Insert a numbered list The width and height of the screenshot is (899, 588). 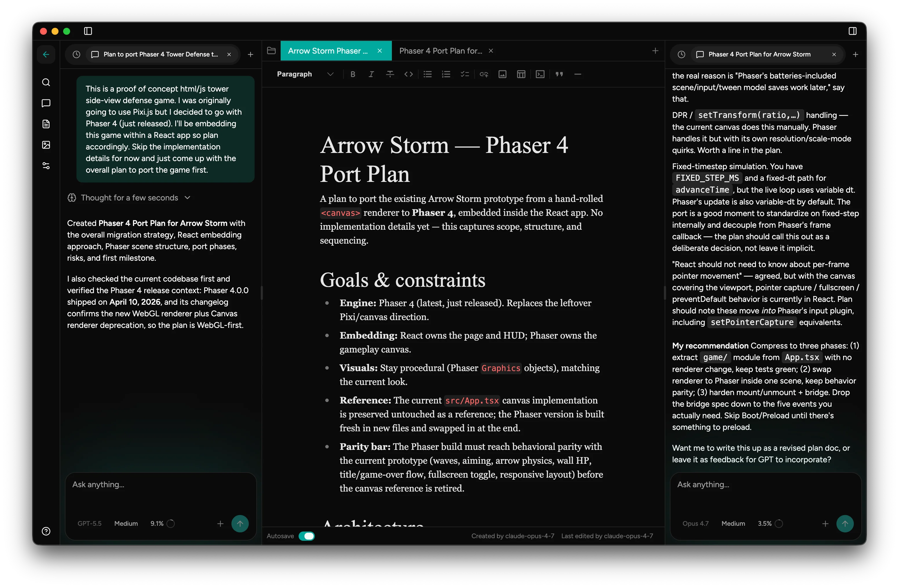pyautogui.click(x=446, y=74)
